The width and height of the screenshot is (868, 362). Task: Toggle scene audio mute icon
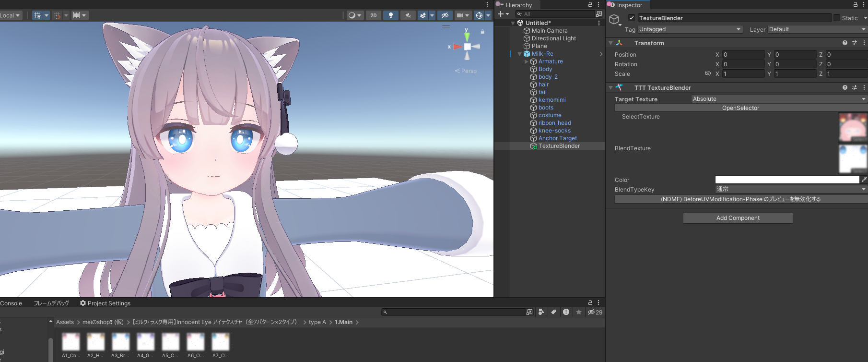pyautogui.click(x=408, y=15)
